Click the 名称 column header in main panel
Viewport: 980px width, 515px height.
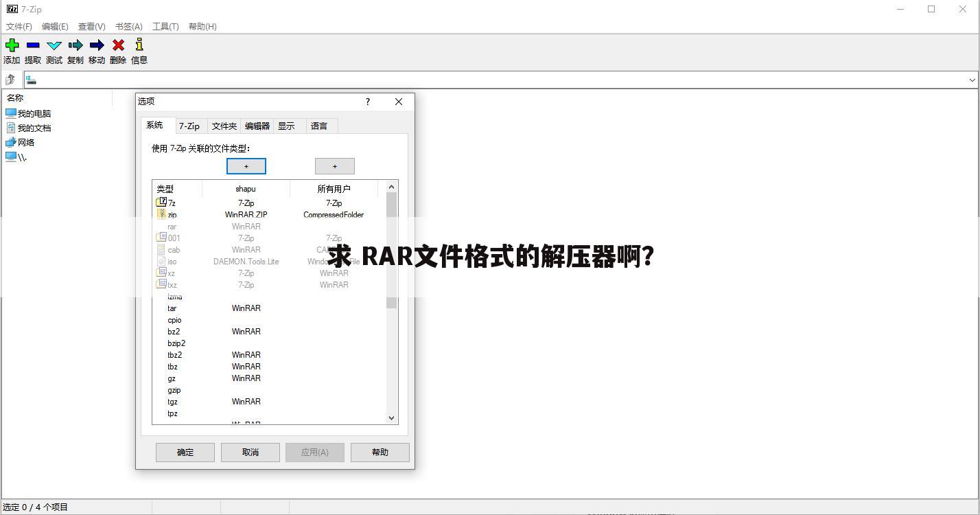pos(58,98)
